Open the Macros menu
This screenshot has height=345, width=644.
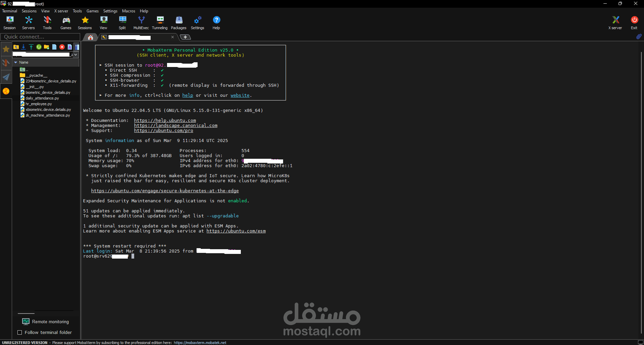point(128,11)
